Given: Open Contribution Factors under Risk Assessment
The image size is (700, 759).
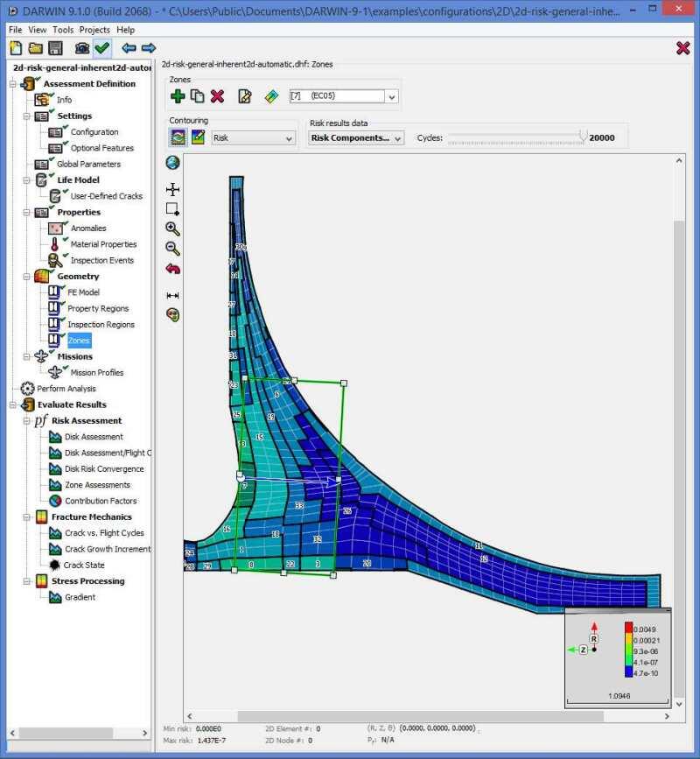Looking at the screenshot, I should 101,501.
